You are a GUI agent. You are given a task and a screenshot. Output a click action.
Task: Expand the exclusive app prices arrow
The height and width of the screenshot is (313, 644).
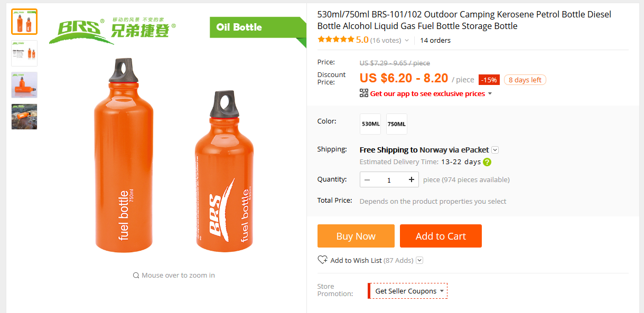click(x=490, y=94)
